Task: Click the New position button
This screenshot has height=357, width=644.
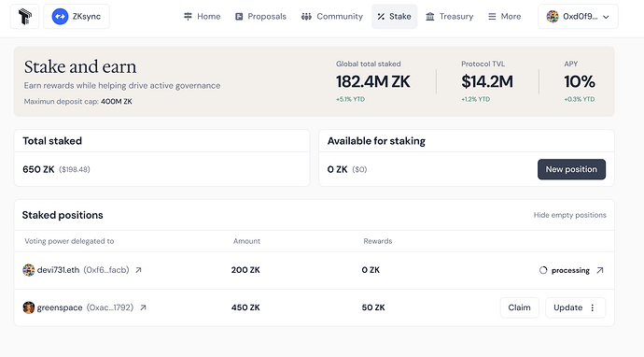Action: (x=571, y=169)
